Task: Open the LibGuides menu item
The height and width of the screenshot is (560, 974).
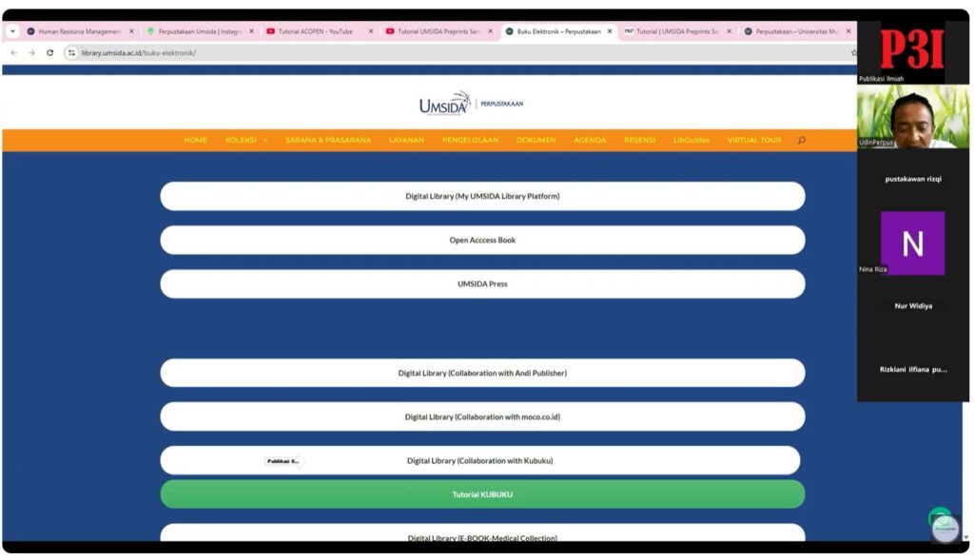Action: (x=692, y=141)
